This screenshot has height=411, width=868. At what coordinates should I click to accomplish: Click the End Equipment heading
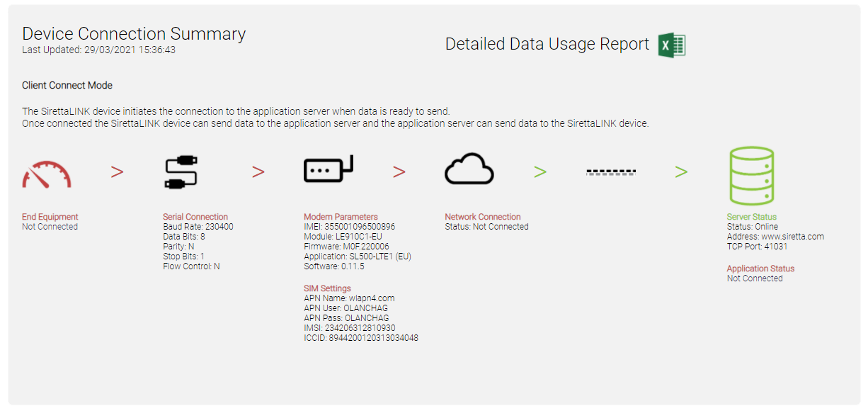point(50,217)
